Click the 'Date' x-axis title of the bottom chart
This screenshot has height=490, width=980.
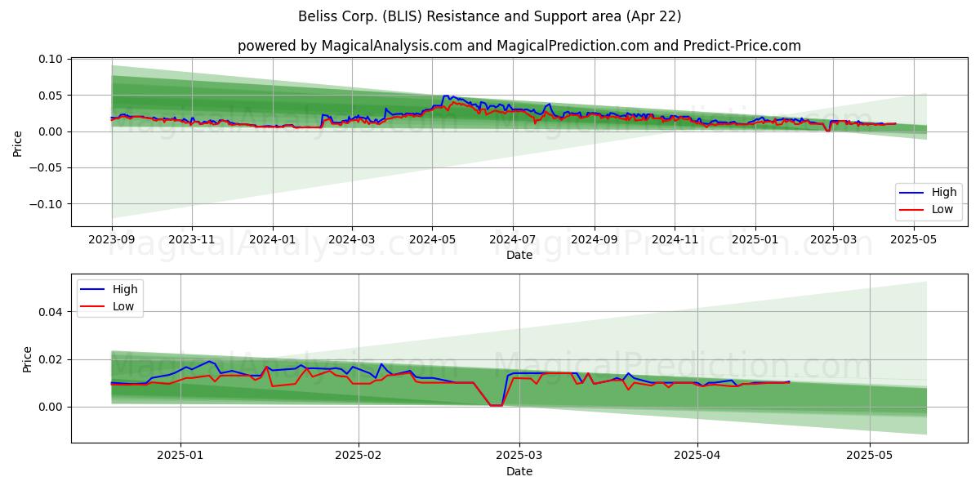tap(519, 471)
